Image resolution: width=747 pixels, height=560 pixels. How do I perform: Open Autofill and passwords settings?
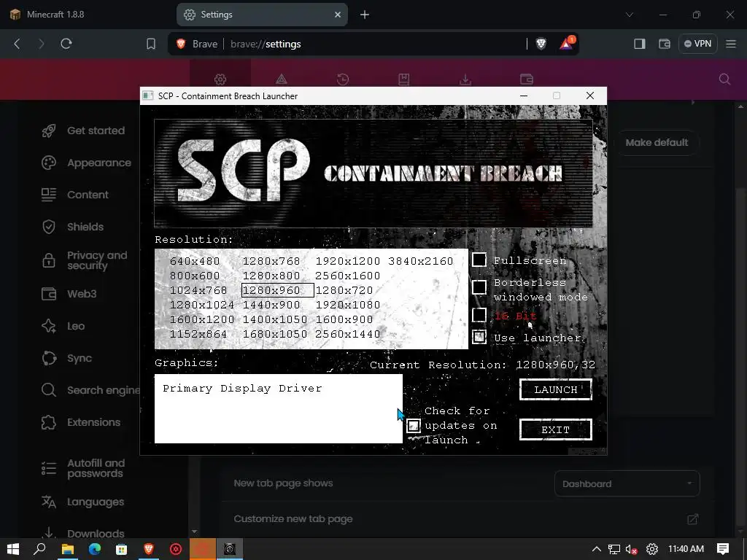(84, 469)
